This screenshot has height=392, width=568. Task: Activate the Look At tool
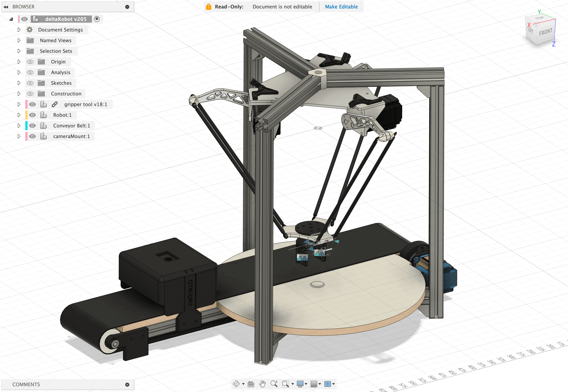[251, 384]
